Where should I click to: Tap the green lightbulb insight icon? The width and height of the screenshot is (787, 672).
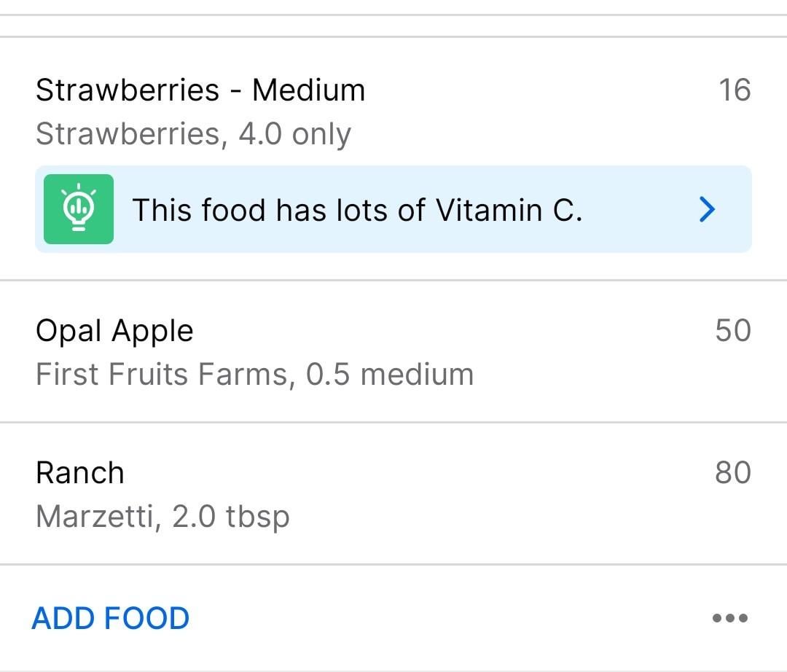click(79, 209)
